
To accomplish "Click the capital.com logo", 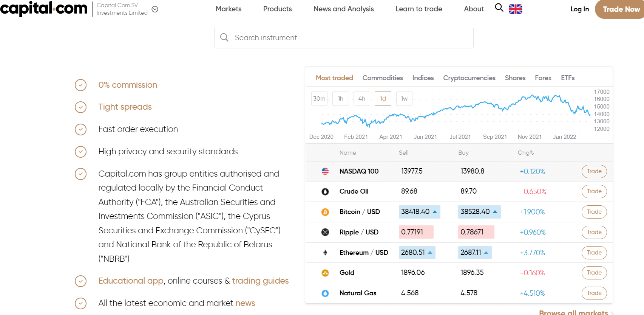I will (44, 9).
